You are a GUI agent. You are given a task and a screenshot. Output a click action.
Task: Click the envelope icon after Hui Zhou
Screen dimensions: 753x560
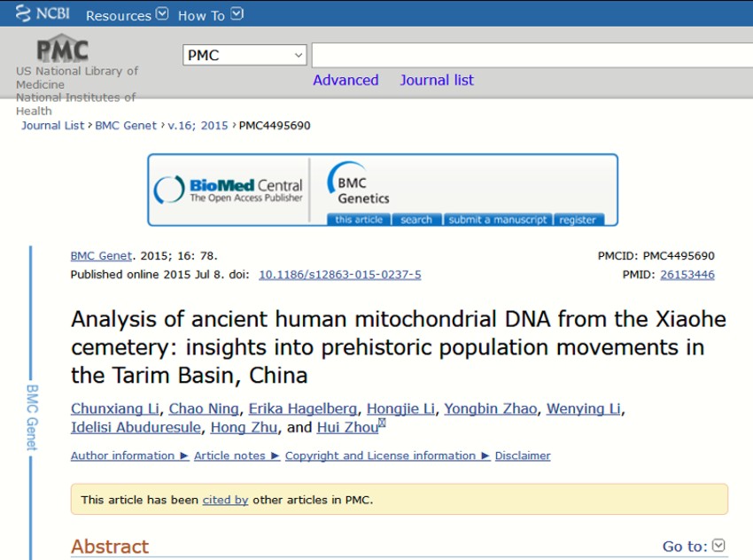383,424
